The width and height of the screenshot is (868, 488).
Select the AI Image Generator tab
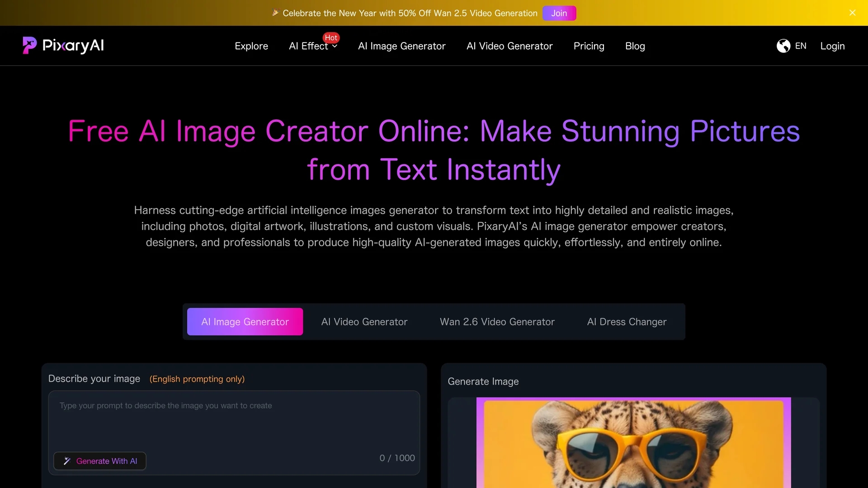(245, 322)
